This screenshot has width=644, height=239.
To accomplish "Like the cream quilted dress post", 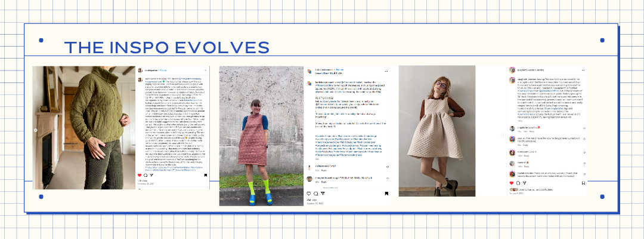I will (512, 183).
